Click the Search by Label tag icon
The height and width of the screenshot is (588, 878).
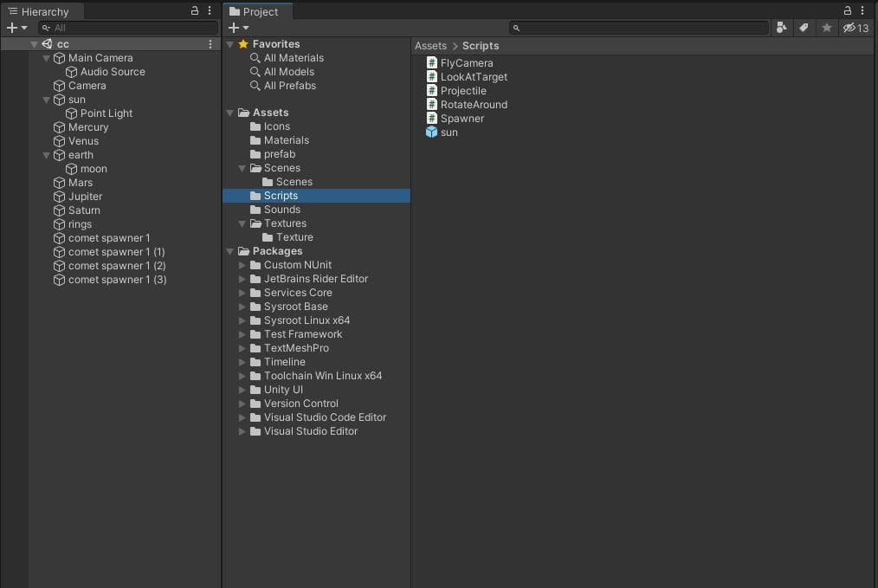point(804,28)
